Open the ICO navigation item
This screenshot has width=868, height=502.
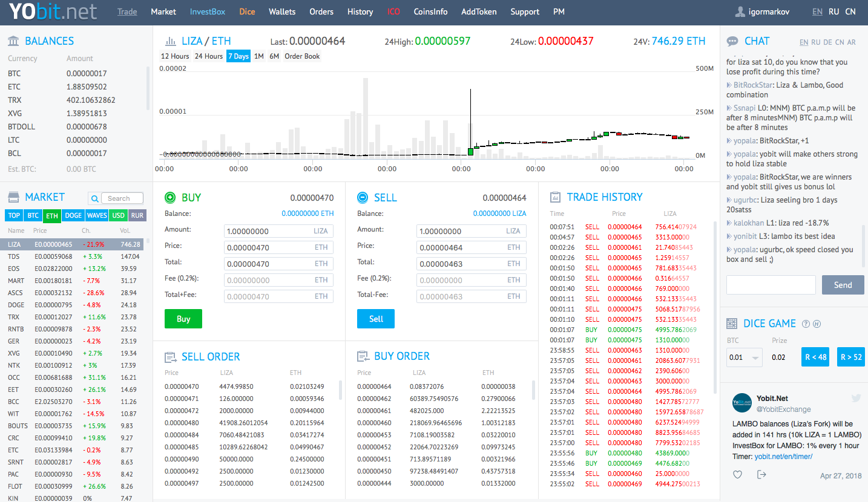393,11
